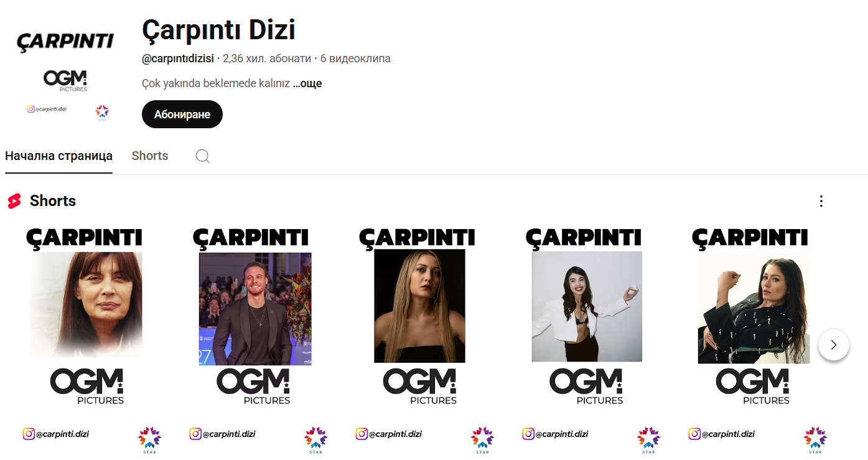Click Star TV logo on second Short
Viewport: 868px width, 460px height.
315,439
